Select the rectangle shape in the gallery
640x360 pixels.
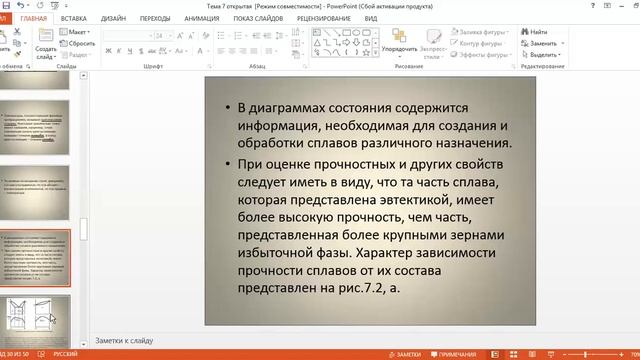pyautogui.click(x=347, y=33)
